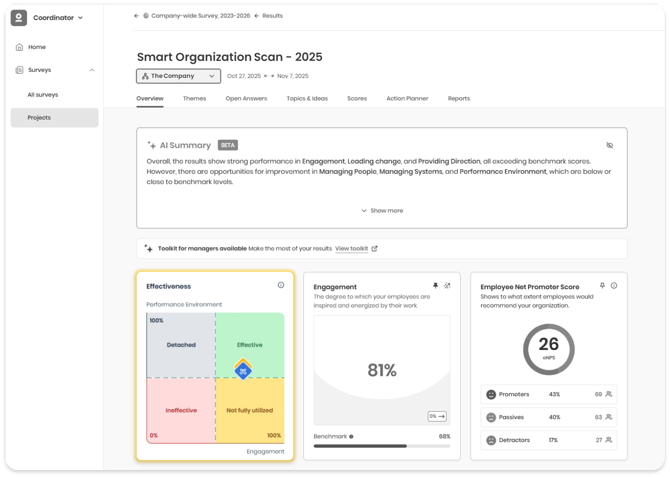Image resolution: width=670 pixels, height=477 pixels.
Task: Click the Coordinator profile avatar icon
Action: click(19, 17)
